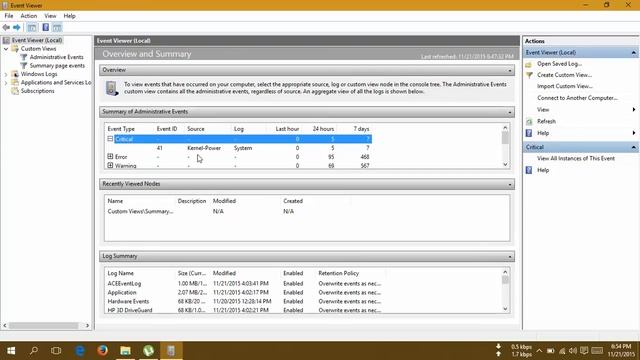
Task: Collapse the Critical actions group
Action: point(633,147)
